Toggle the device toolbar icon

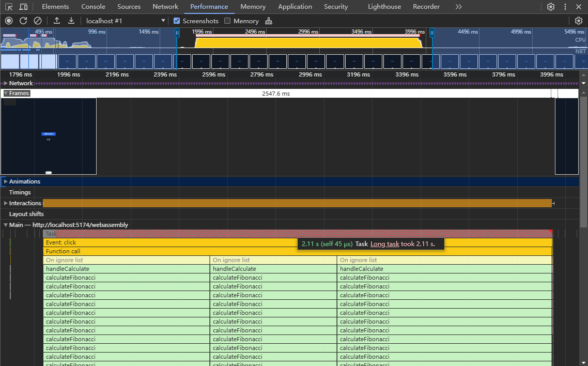23,7
